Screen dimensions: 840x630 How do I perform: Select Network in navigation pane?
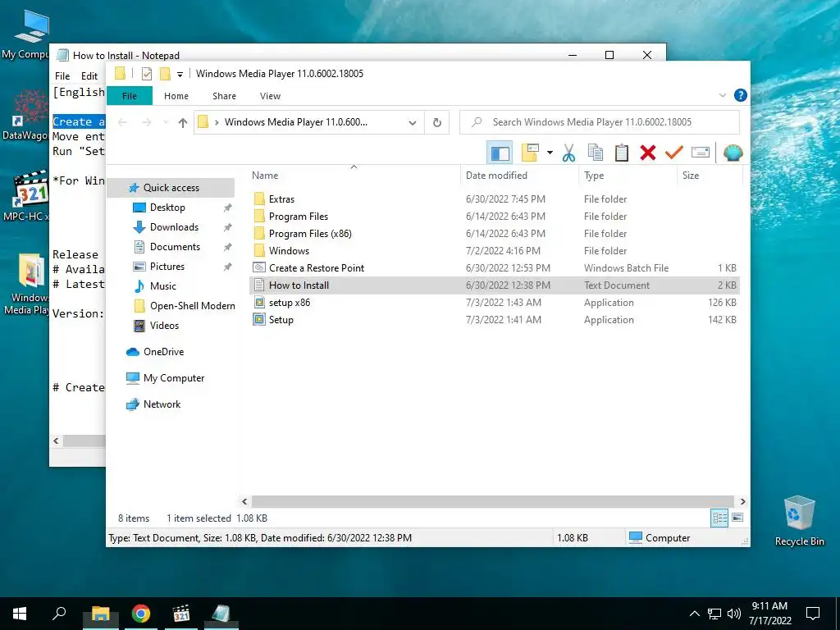162,404
